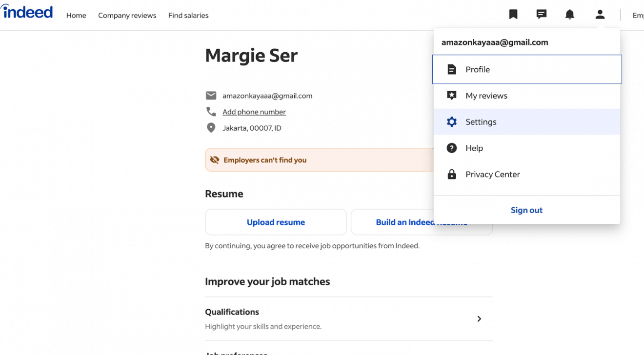Click the Upload resume button
The image size is (644, 355).
pos(276,222)
